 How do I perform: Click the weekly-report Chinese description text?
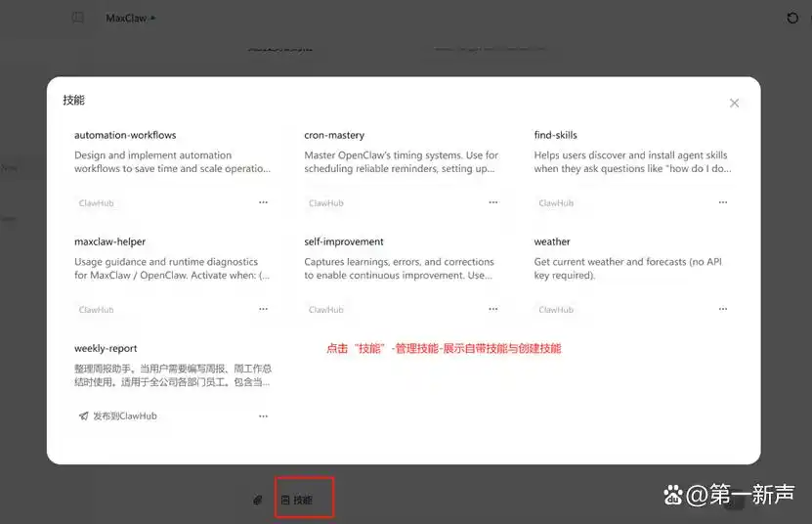tap(172, 375)
